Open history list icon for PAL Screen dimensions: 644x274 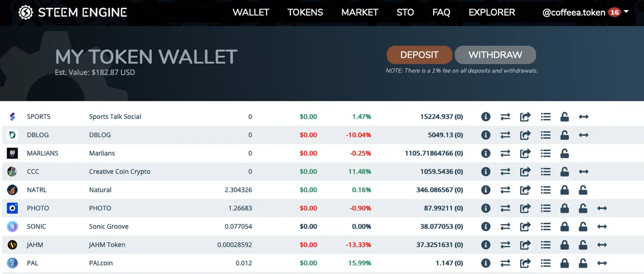coord(545,263)
